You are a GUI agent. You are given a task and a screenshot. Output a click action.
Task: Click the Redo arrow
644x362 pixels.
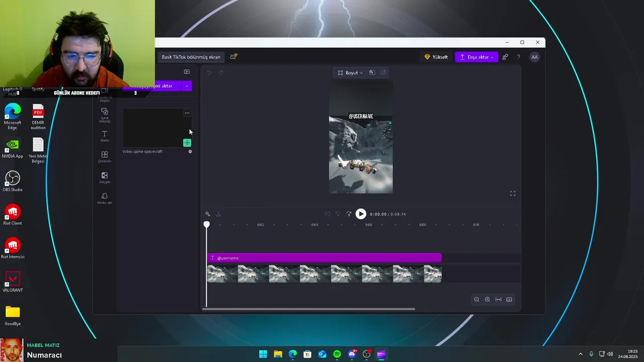pos(221,72)
